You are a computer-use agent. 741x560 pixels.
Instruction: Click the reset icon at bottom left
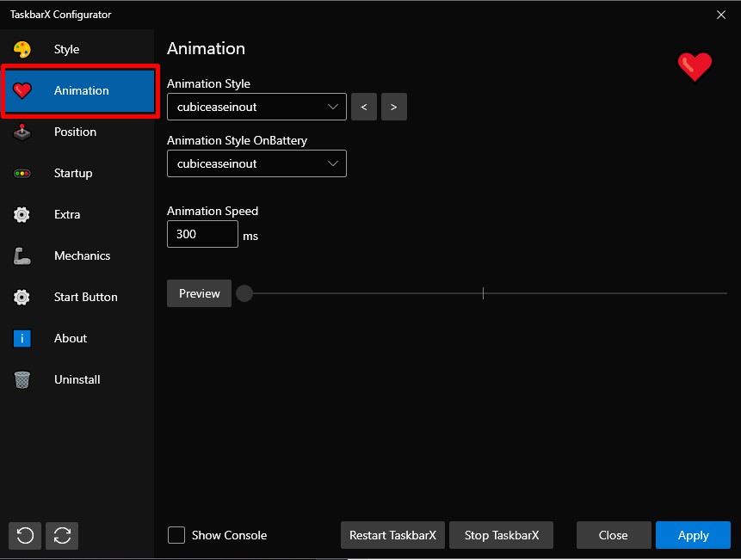(x=24, y=535)
